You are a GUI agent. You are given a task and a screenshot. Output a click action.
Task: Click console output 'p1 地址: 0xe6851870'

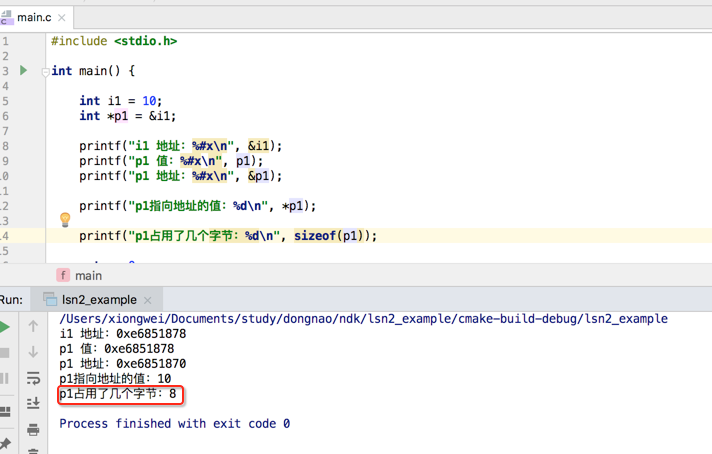pos(123,364)
